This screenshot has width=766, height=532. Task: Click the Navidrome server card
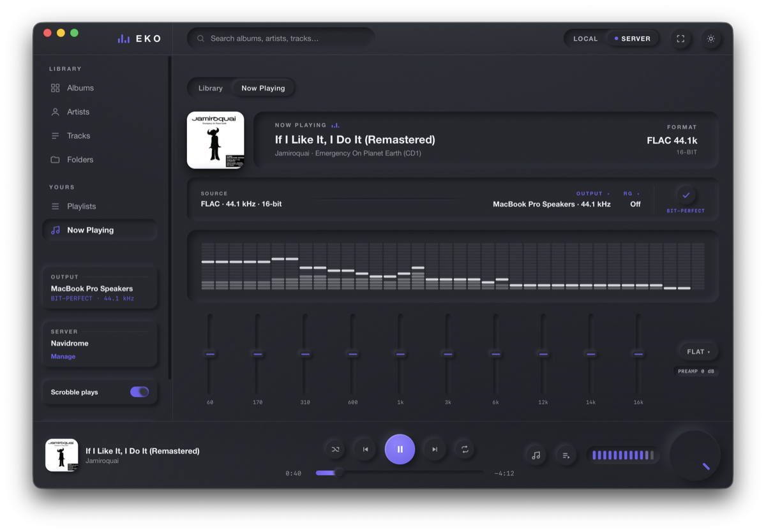[100, 344]
